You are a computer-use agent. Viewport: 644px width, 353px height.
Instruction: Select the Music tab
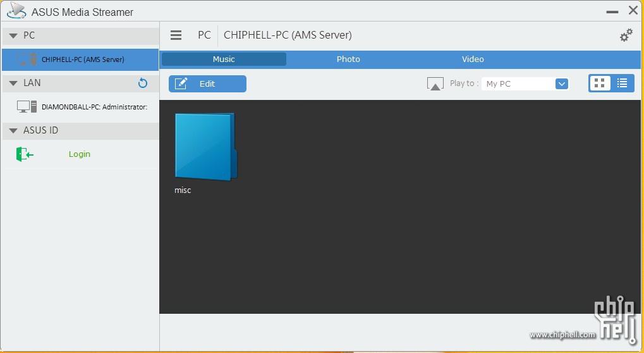[224, 59]
